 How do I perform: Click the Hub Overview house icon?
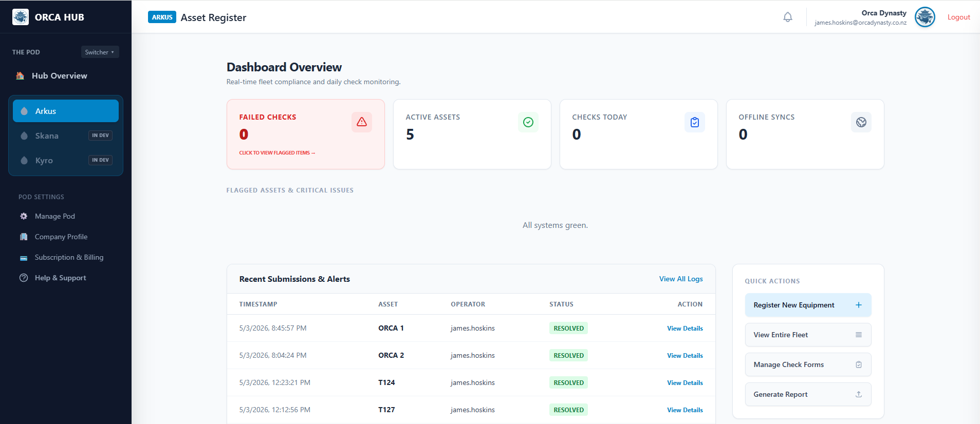coord(20,75)
